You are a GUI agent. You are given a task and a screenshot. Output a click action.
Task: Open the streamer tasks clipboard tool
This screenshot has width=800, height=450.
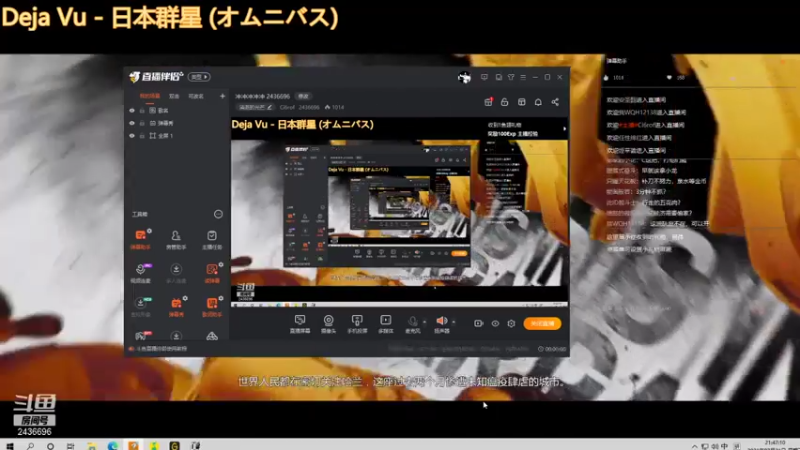click(212, 239)
